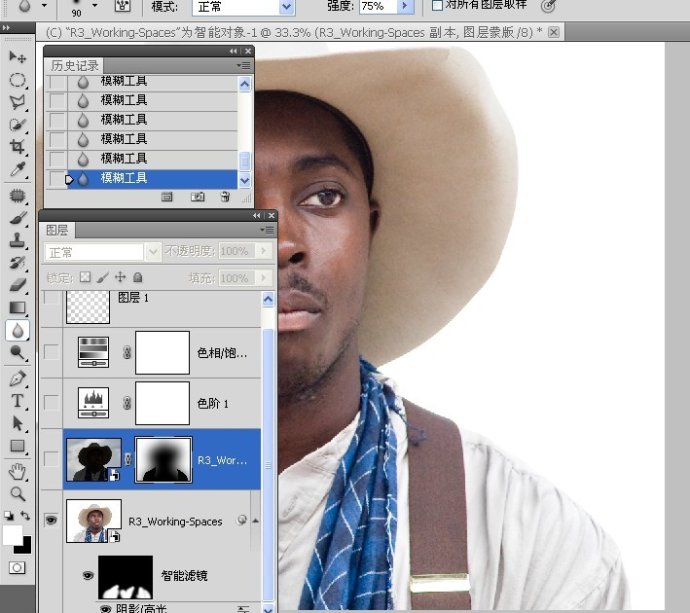Select the Hue/Saturation adjustment thumbnail
Viewport: 690px width, 613px height.
[94, 352]
